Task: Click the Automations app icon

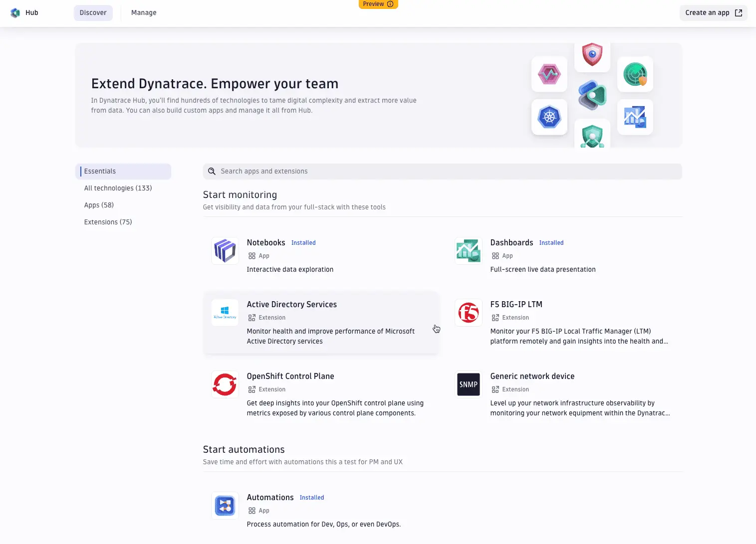Action: [x=225, y=505]
